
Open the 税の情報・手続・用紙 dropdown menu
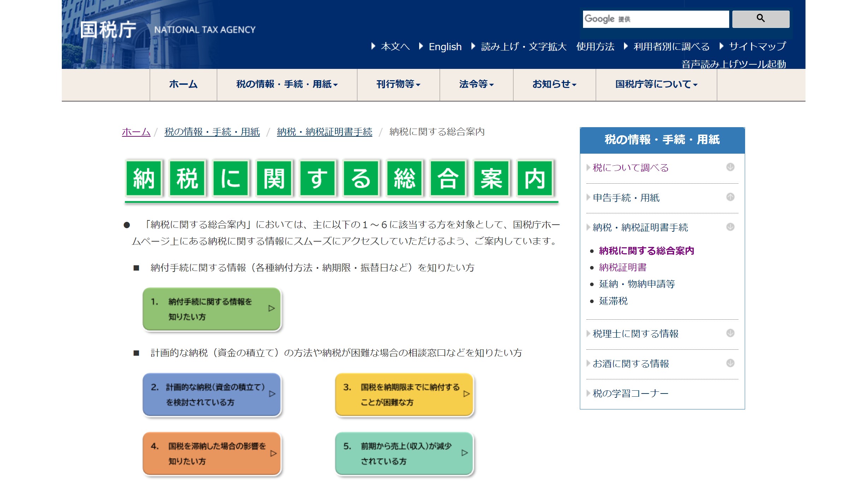[x=287, y=84]
